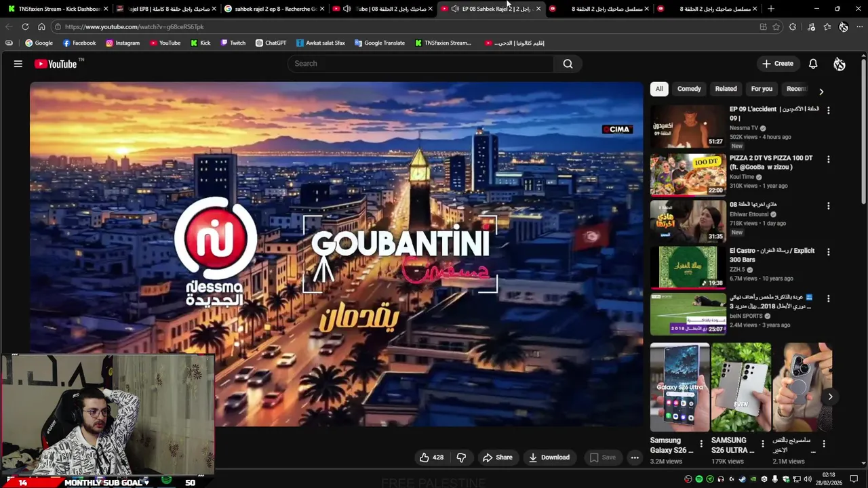Click the Create button
Image resolution: width=868 pixels, height=488 pixels.
click(777, 64)
